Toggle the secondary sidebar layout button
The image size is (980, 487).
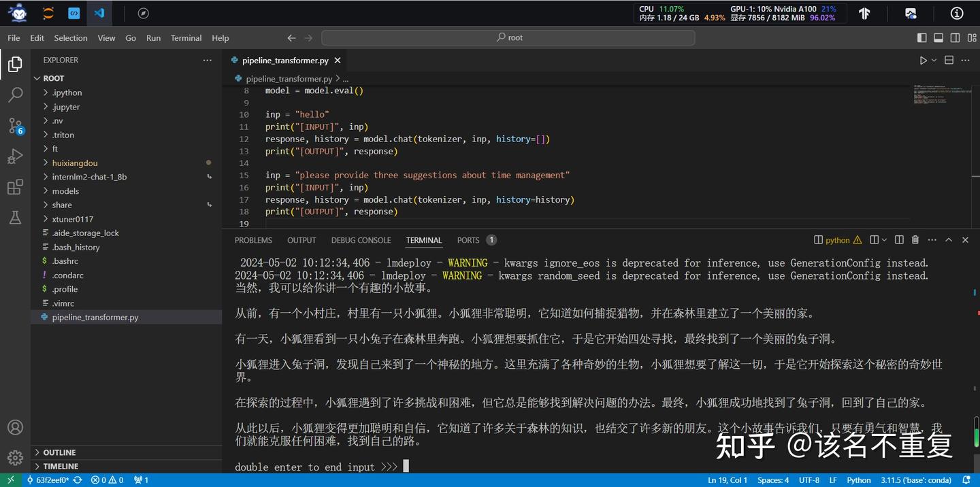(x=955, y=37)
